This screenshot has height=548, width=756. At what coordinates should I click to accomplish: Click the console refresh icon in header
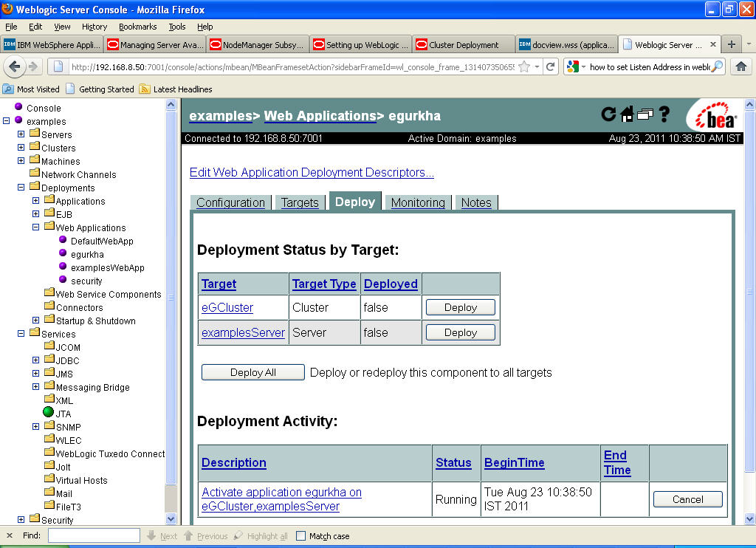coord(608,114)
